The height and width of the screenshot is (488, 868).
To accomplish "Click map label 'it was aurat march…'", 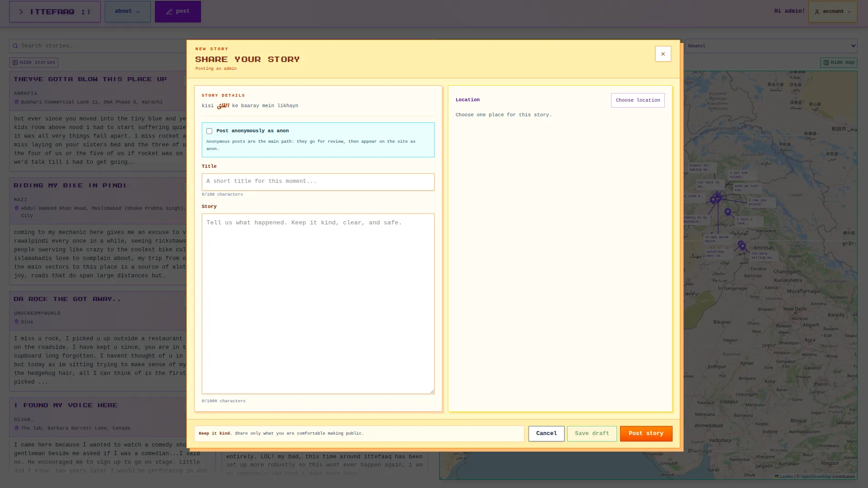I will [717, 239].
